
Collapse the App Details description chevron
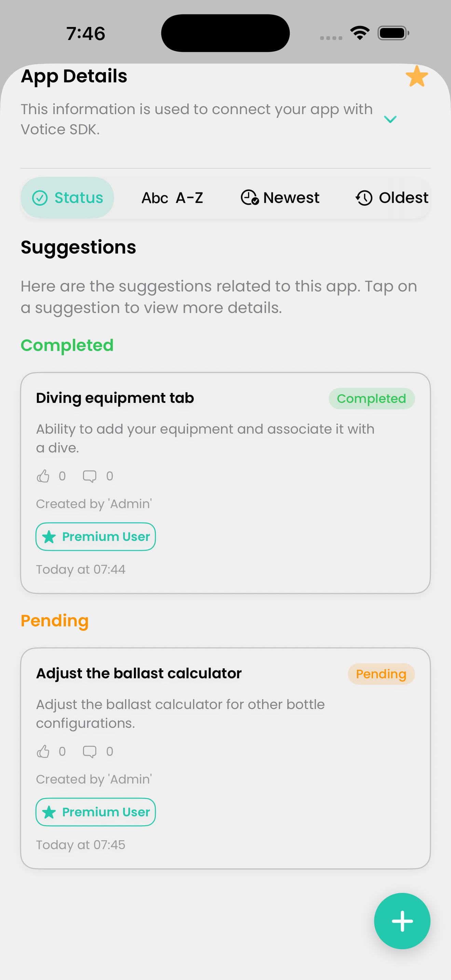[390, 119]
